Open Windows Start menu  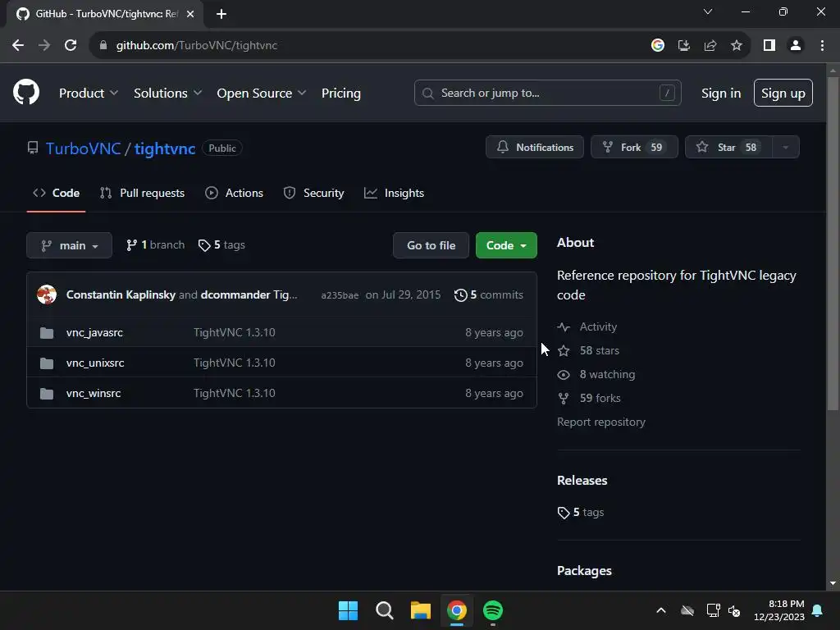click(348, 610)
